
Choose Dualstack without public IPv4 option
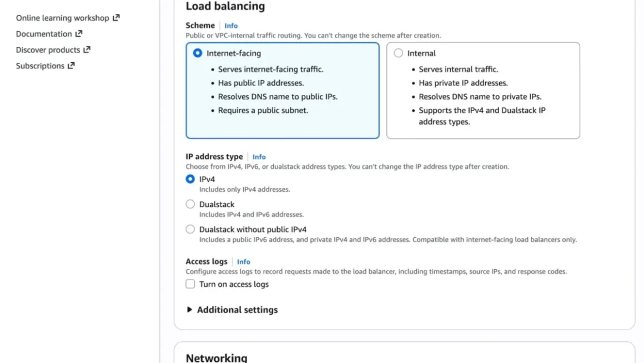pos(190,230)
